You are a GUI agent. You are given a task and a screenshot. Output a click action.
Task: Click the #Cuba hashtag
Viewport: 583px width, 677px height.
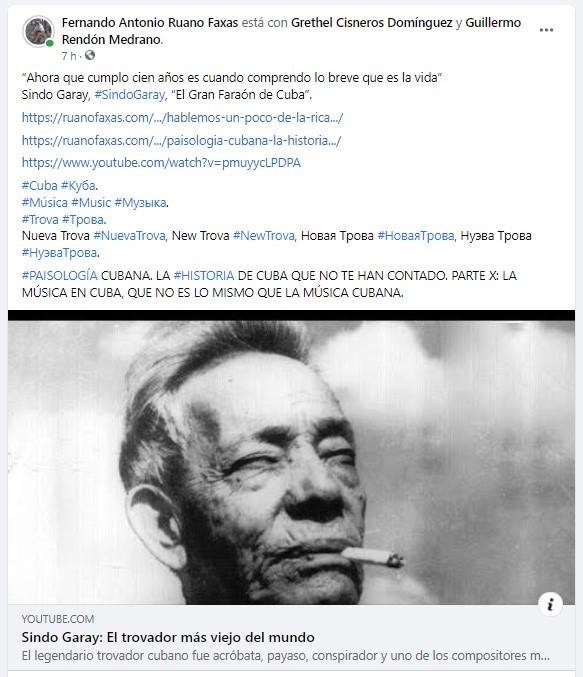pyautogui.click(x=39, y=186)
